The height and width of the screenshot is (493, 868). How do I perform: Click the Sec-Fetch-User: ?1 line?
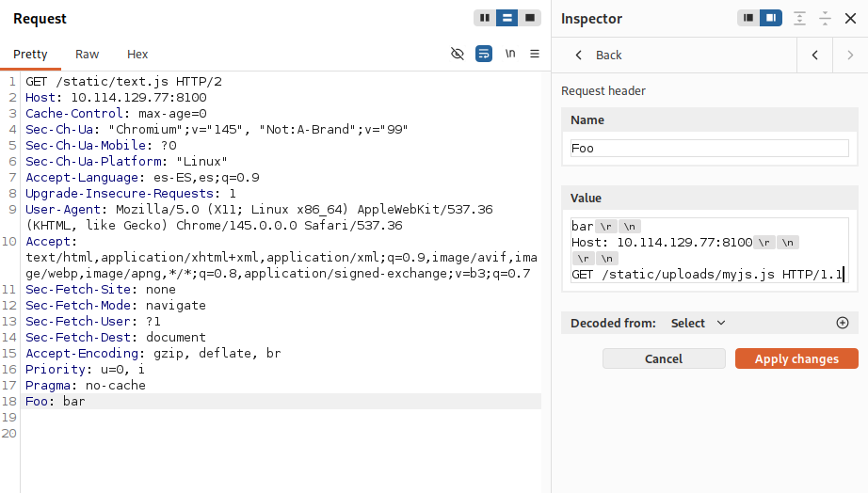tap(93, 321)
